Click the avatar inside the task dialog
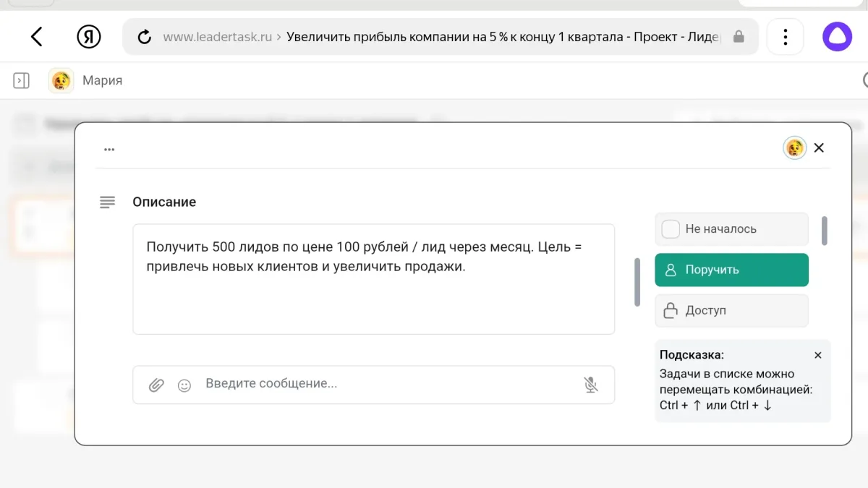This screenshot has width=868, height=488. click(794, 147)
